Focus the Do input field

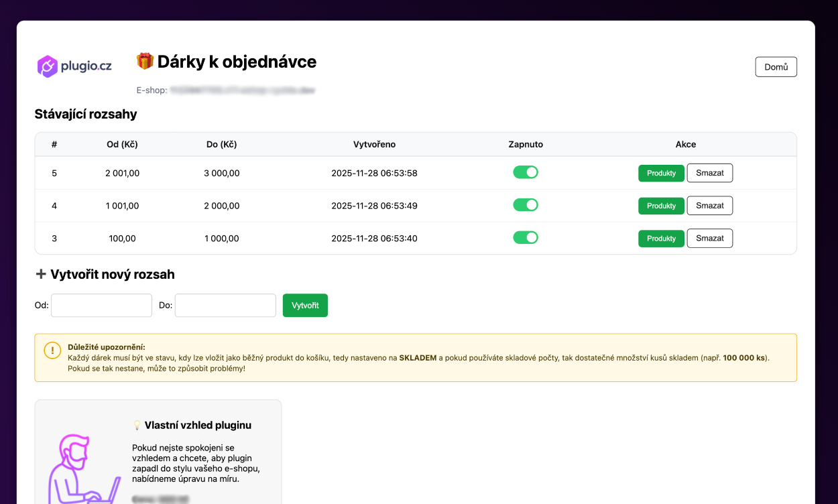coord(225,306)
